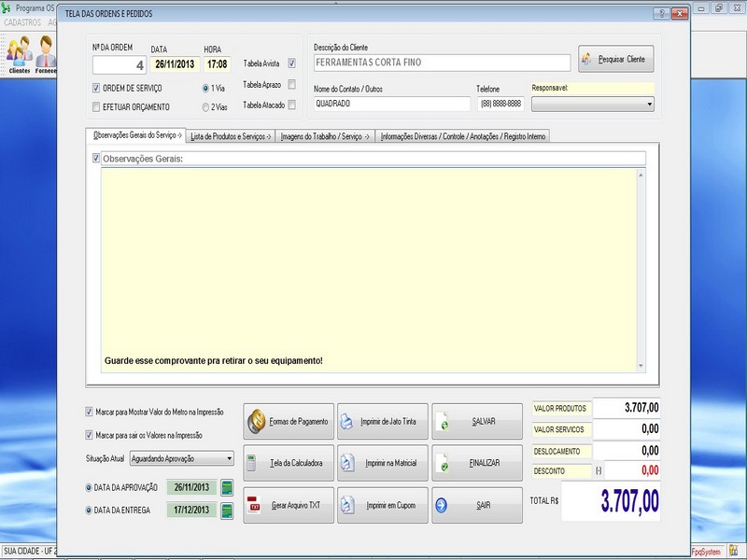Click Imprimir na Matricial button
The width and height of the screenshot is (747, 560).
(382, 463)
